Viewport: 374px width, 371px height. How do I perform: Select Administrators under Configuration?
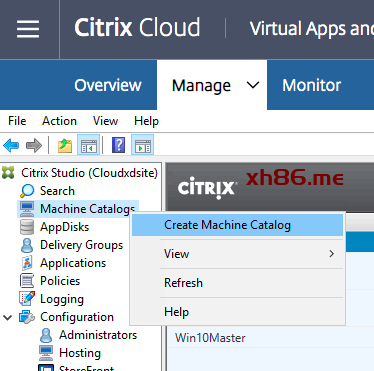tap(98, 335)
